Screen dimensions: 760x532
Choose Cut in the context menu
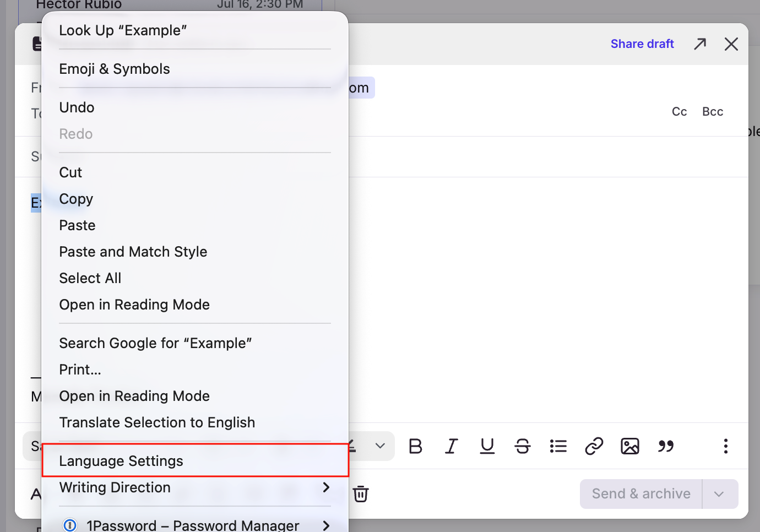click(195, 172)
